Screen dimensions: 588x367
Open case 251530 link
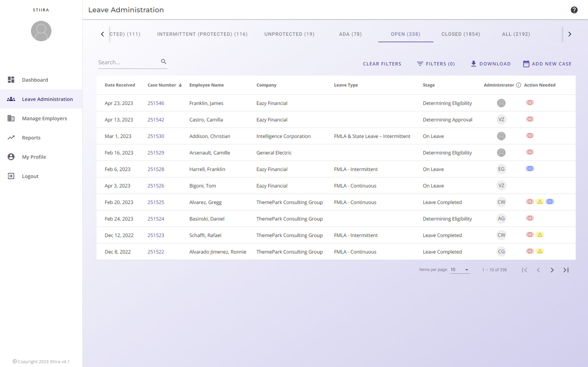point(156,136)
